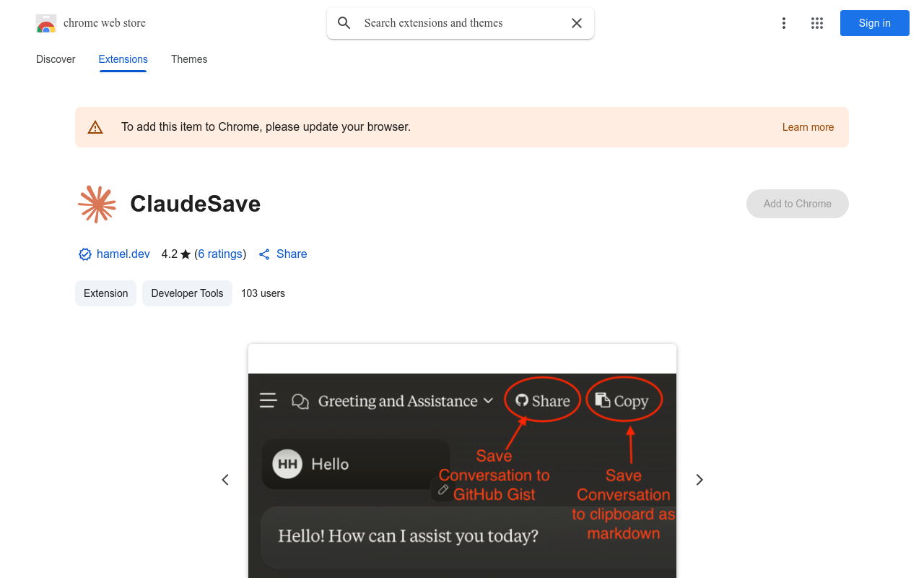Click the search magnifier icon
Viewport: 924px width, 578px height.
pyautogui.click(x=344, y=23)
